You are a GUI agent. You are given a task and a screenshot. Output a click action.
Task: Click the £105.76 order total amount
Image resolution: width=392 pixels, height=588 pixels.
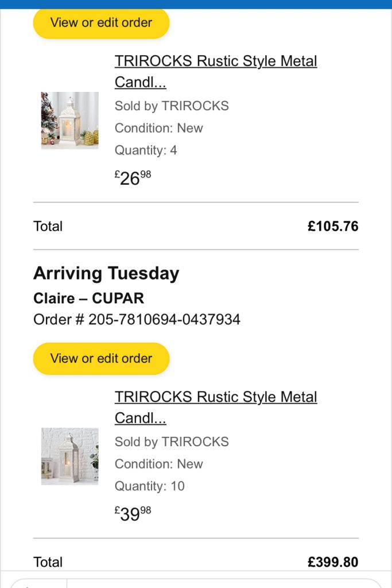[x=333, y=226]
